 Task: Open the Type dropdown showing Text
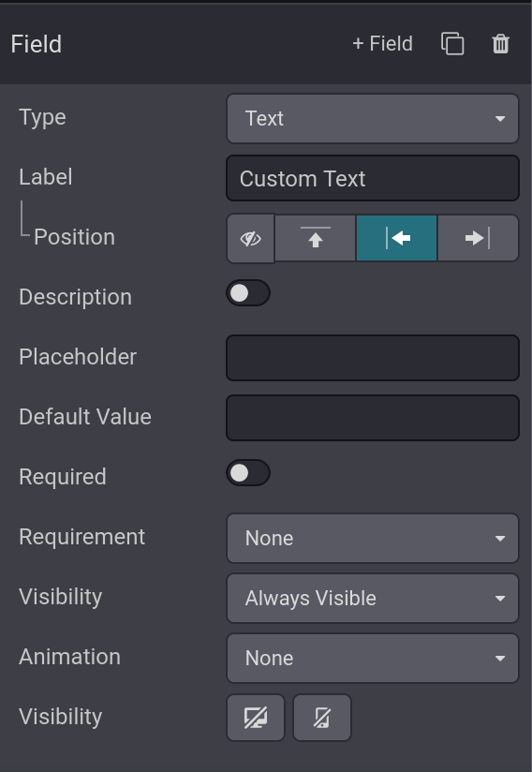pos(373,119)
